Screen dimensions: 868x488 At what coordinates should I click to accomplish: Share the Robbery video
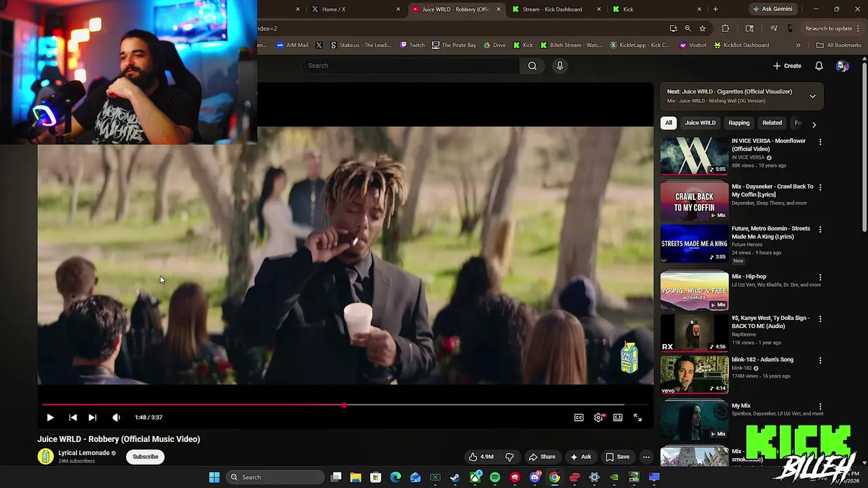point(542,457)
